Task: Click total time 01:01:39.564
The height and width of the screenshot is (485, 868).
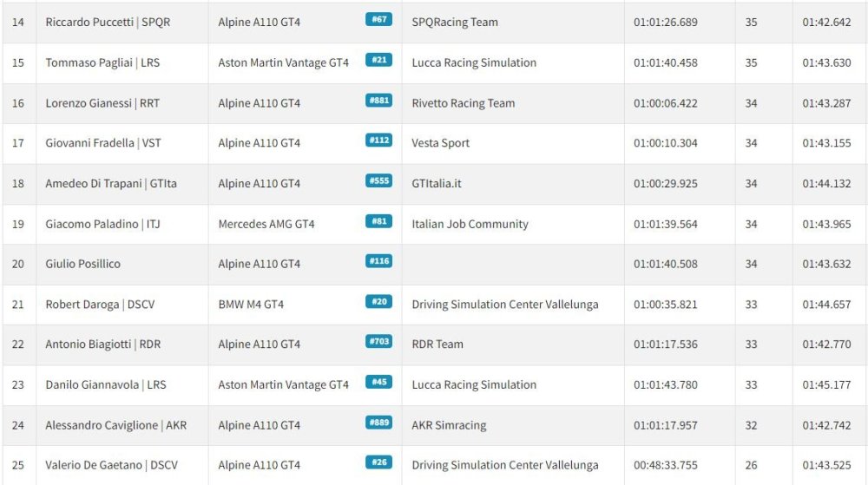Action: pyautogui.click(x=666, y=224)
